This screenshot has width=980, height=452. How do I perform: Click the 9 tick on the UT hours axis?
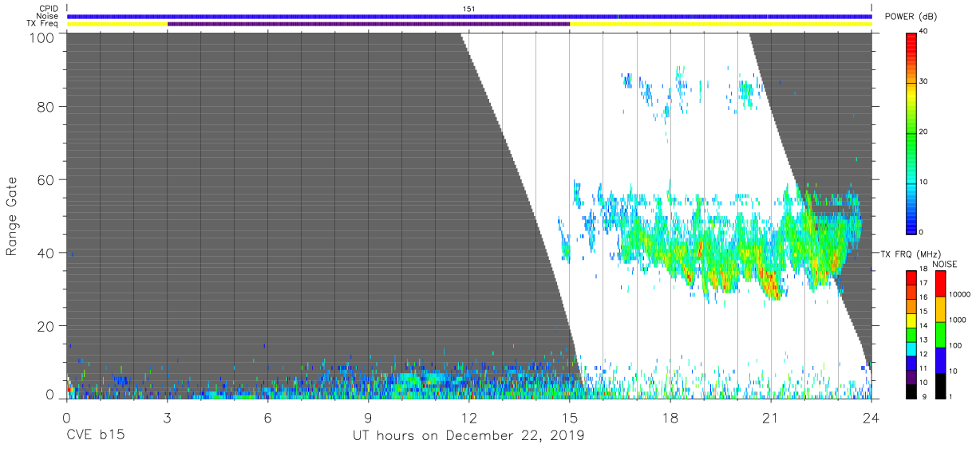(x=369, y=417)
